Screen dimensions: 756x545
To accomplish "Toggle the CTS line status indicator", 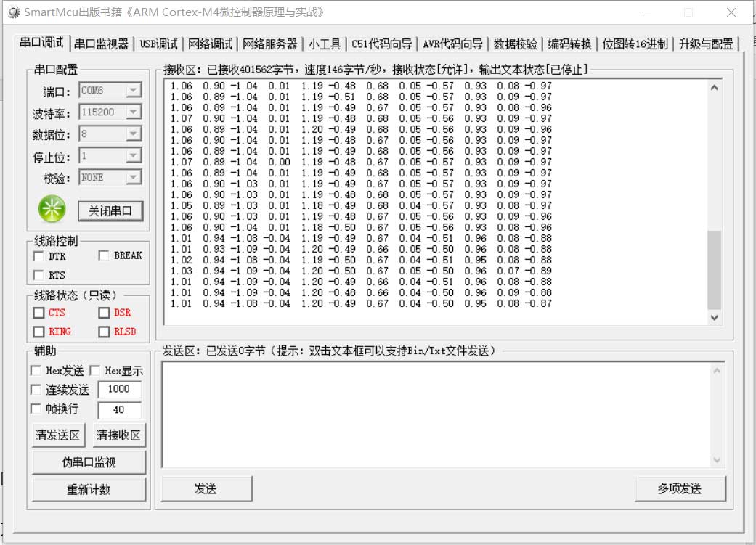I will (38, 313).
